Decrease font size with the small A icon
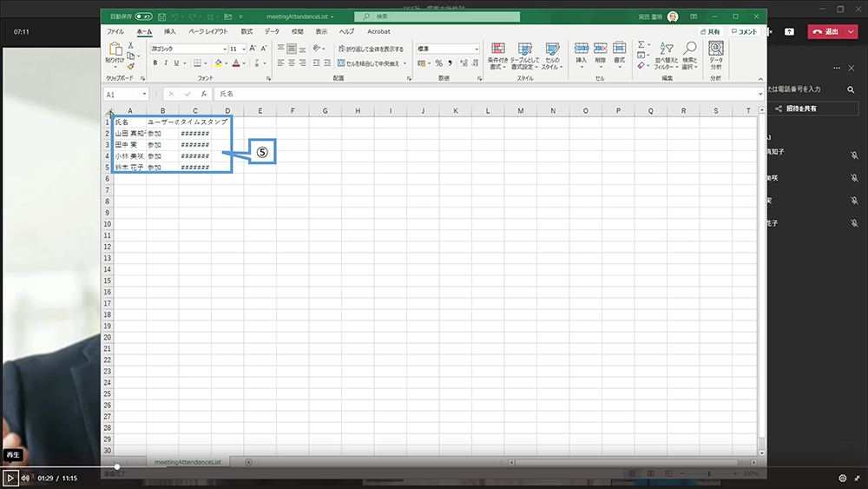The image size is (868, 489). tap(264, 49)
